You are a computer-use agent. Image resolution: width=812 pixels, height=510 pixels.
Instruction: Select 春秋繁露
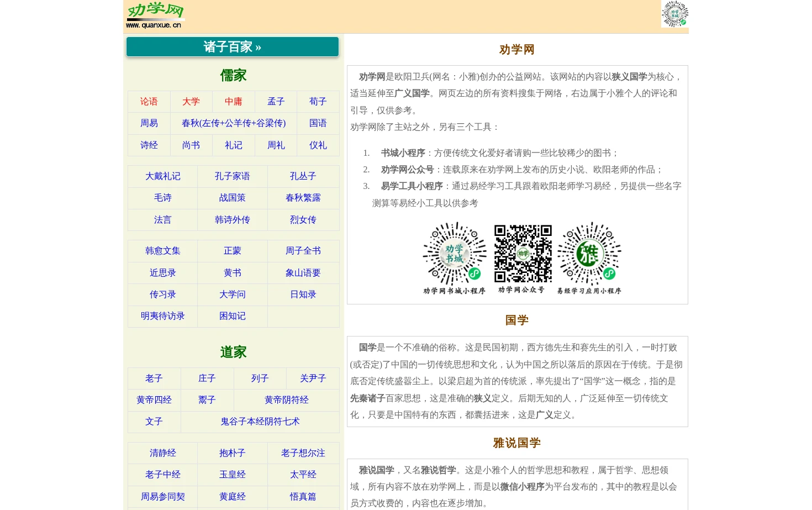coord(303,198)
